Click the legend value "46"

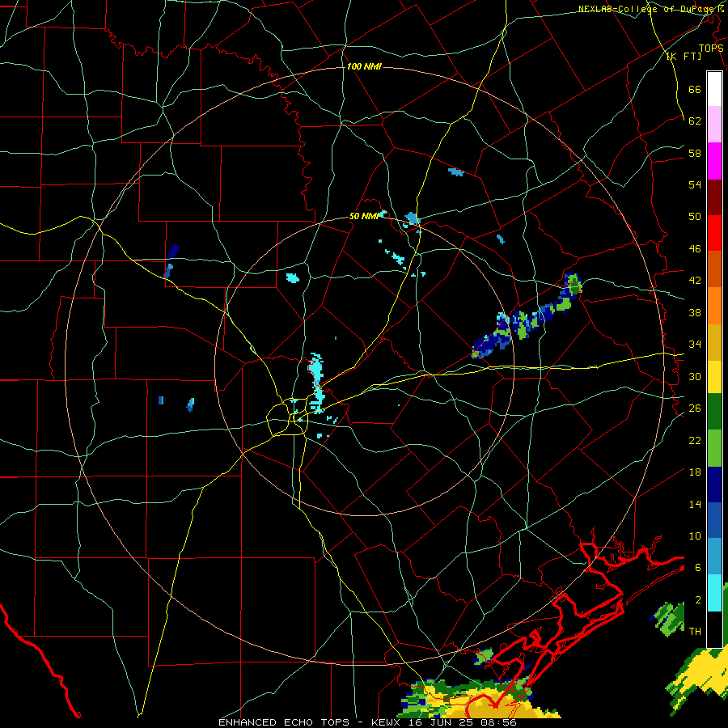(695, 249)
